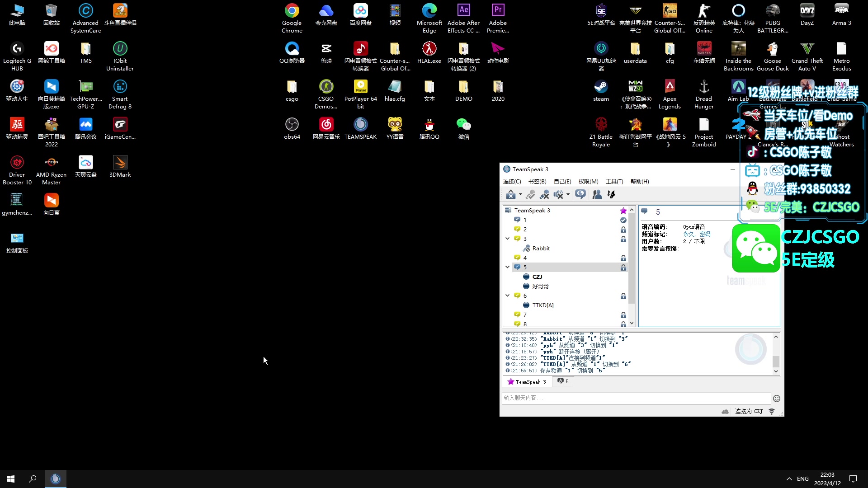Select user TTKD[A] in channel tree

tap(542, 305)
